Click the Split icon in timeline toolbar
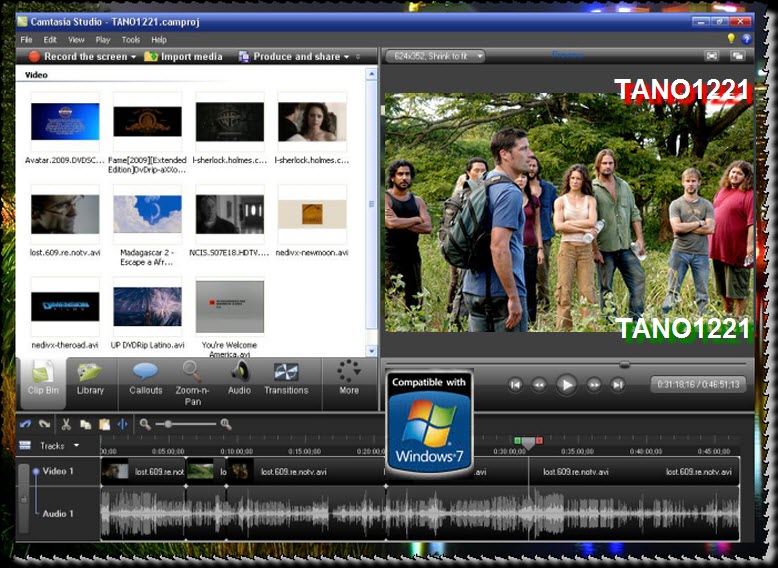778x568 pixels. tap(123, 424)
